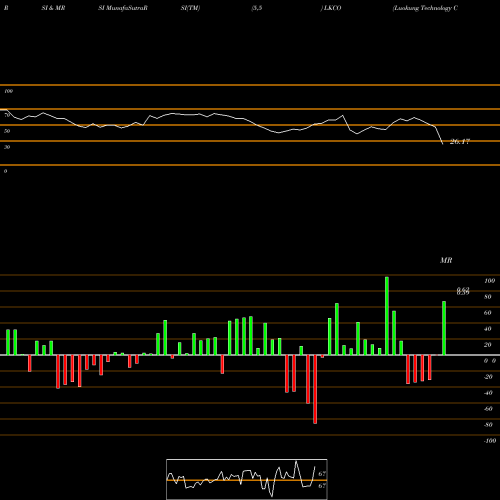Viewport: 500px width, 500px height.
Task: Click the -60 label on the MR axis
Action: pyautogui.click(x=488, y=409)
